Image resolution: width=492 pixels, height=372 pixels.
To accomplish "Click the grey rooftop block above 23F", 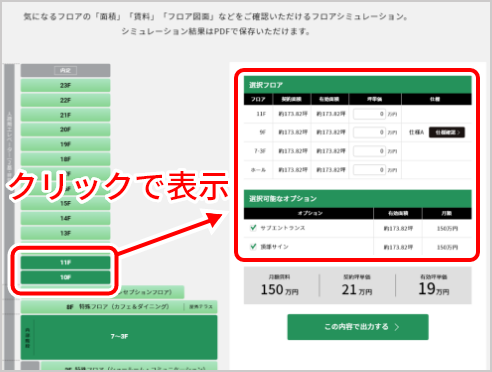I will coord(65,70).
